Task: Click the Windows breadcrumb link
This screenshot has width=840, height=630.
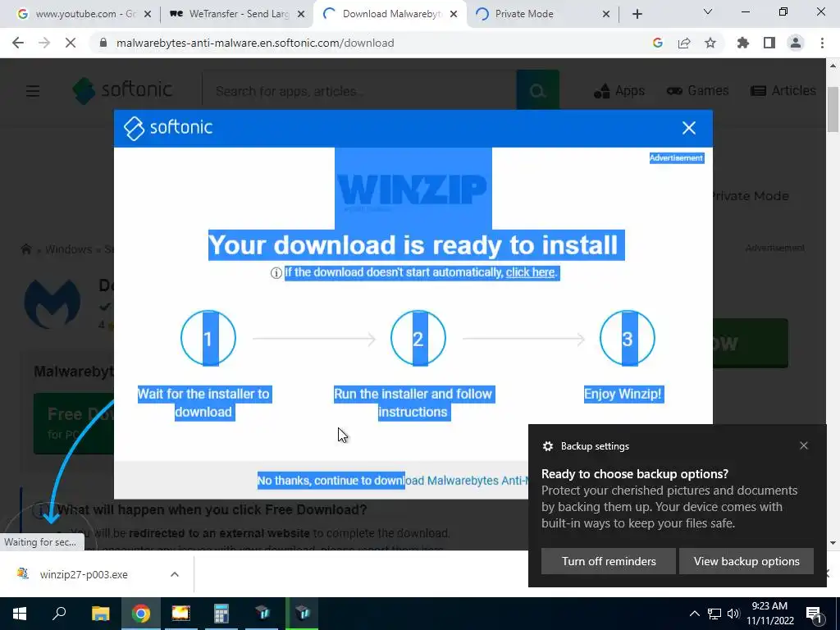Action: [69, 249]
